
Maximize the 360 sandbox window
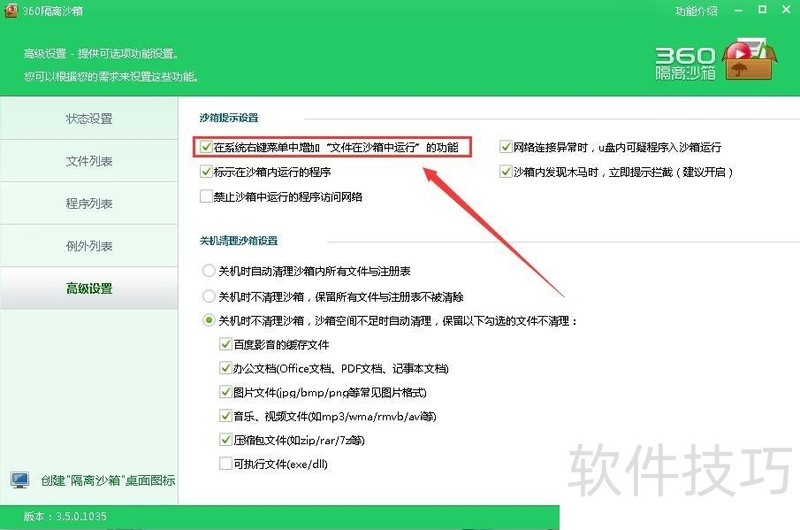[764, 10]
